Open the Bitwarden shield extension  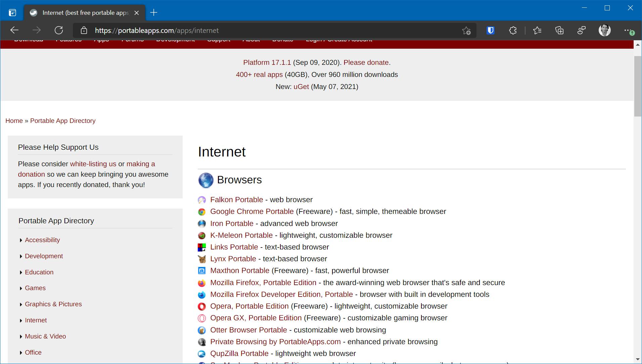[491, 31]
